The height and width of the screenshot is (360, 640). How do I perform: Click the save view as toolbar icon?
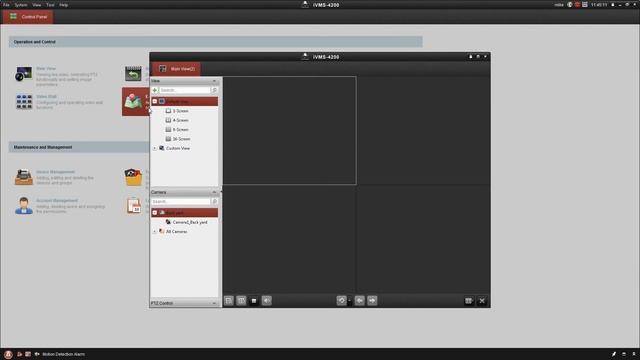click(x=241, y=301)
